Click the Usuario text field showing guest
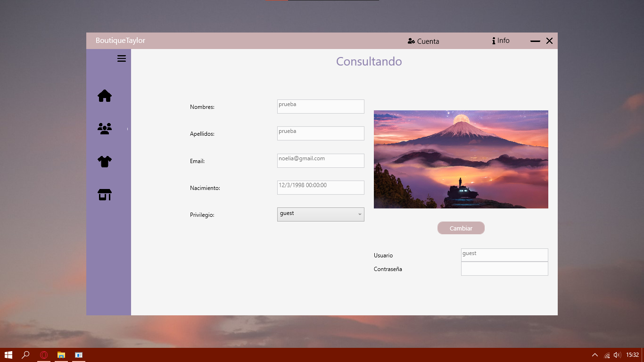The height and width of the screenshot is (362, 644). (x=504, y=255)
